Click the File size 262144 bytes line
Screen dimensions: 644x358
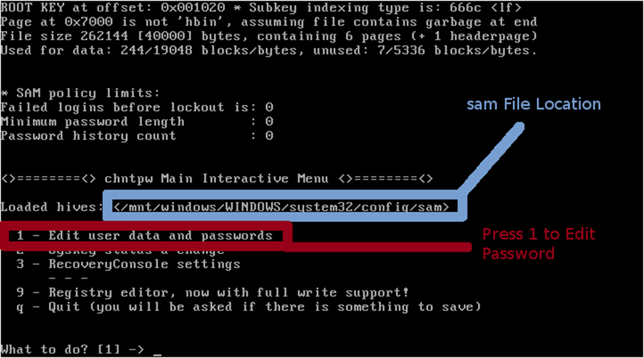[x=268, y=36]
